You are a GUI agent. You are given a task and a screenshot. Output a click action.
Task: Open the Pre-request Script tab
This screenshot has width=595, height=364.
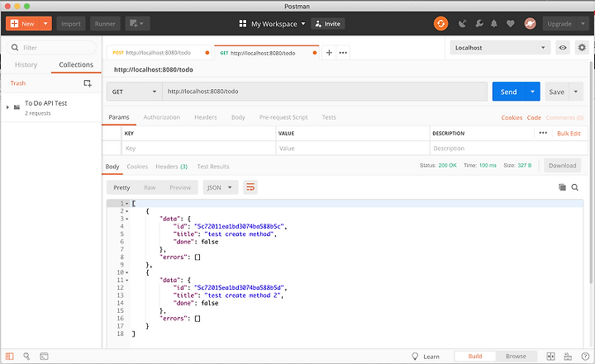283,117
